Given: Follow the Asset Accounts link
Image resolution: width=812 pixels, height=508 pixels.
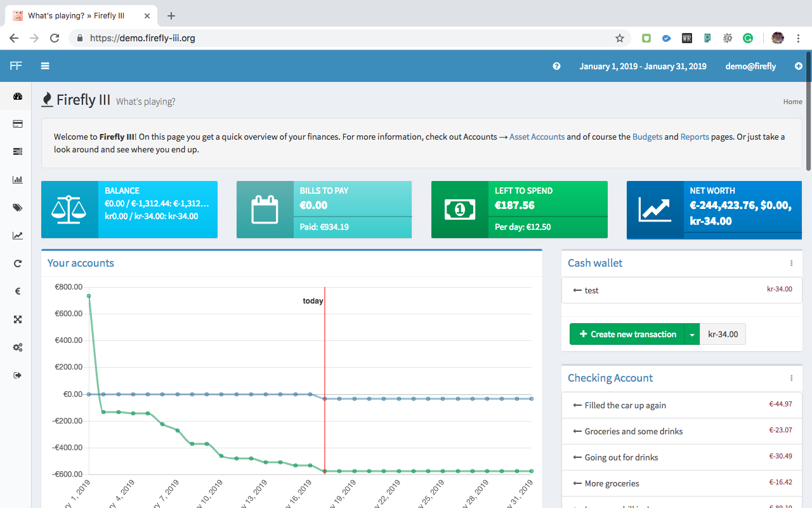Looking at the screenshot, I should pyautogui.click(x=537, y=137).
